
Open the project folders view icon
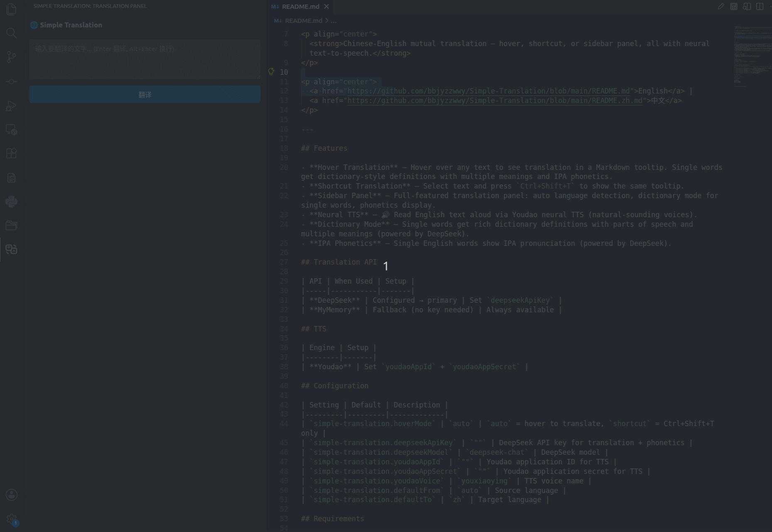click(12, 226)
